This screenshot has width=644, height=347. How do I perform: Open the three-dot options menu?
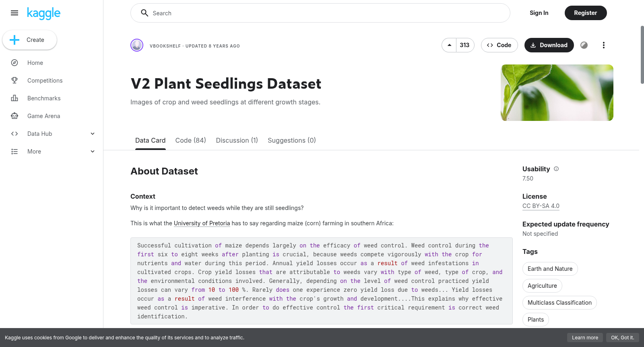pos(603,45)
